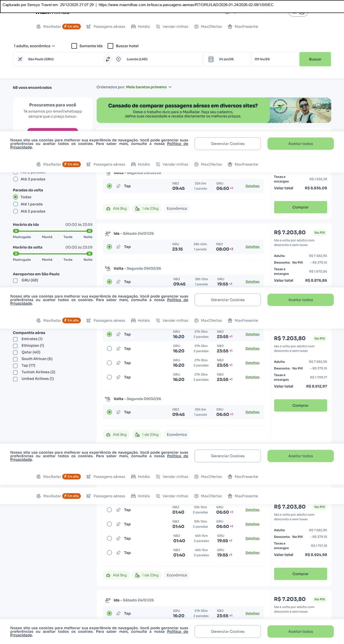
Task: Select the Até 3 paradas radio option
Action: click(x=16, y=179)
